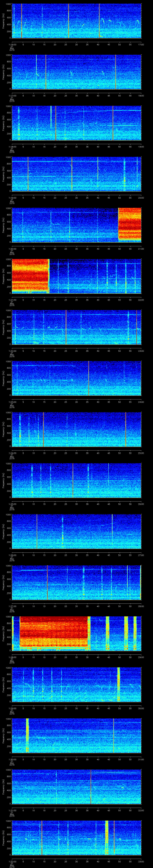Click the long red broadband block in the 1:28:00 panel

54,632
